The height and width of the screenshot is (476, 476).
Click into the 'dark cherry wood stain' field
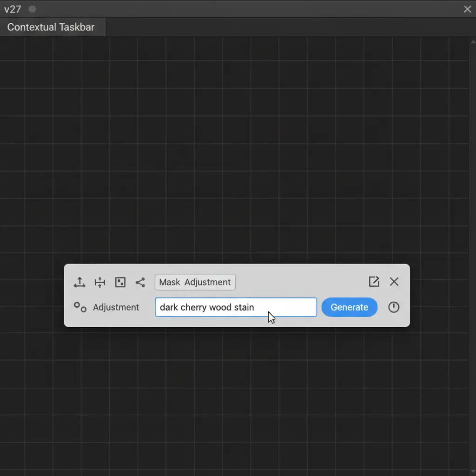(x=236, y=307)
